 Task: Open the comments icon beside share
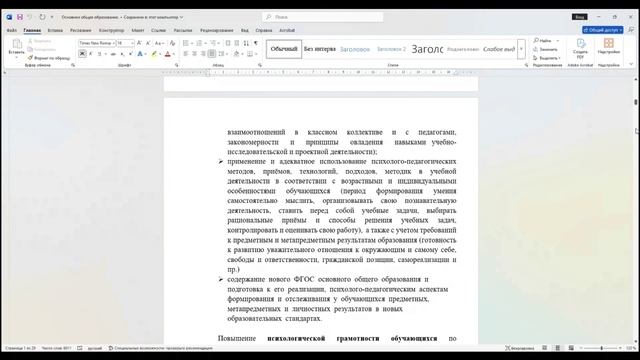pyautogui.click(x=631, y=30)
